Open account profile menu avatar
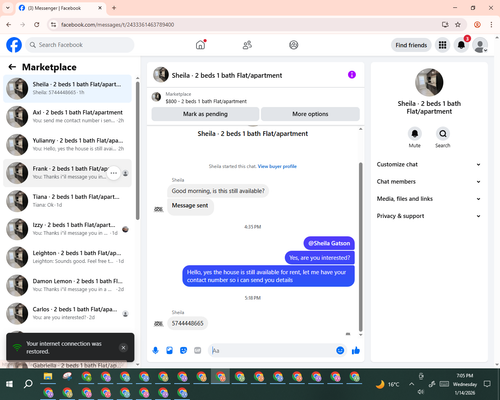The image size is (500, 400). pos(480,45)
